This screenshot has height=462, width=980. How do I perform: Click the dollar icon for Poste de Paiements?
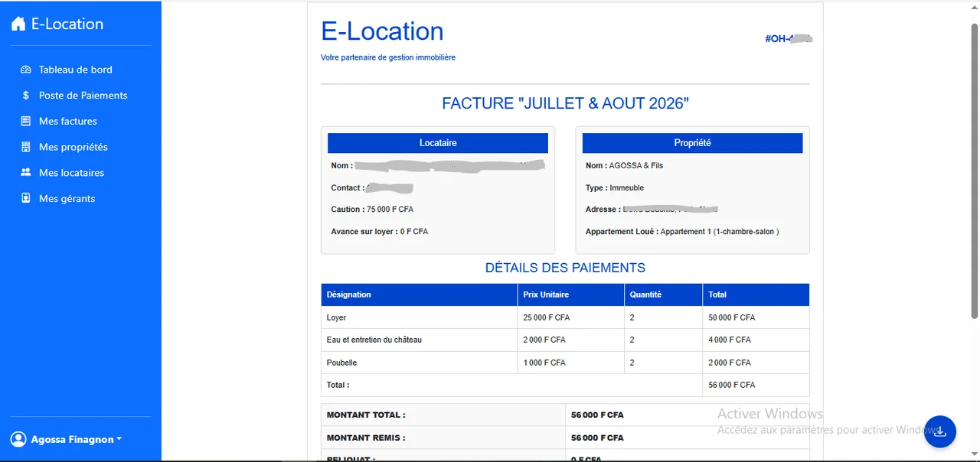(26, 96)
